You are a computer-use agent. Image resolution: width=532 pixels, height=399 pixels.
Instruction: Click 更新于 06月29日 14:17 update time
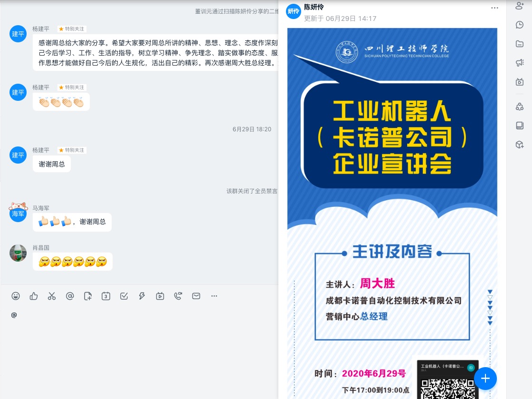click(340, 19)
